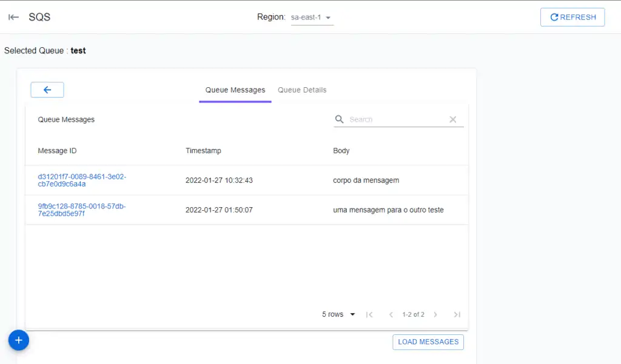Click the blue back arrow above the messages table

click(x=47, y=89)
